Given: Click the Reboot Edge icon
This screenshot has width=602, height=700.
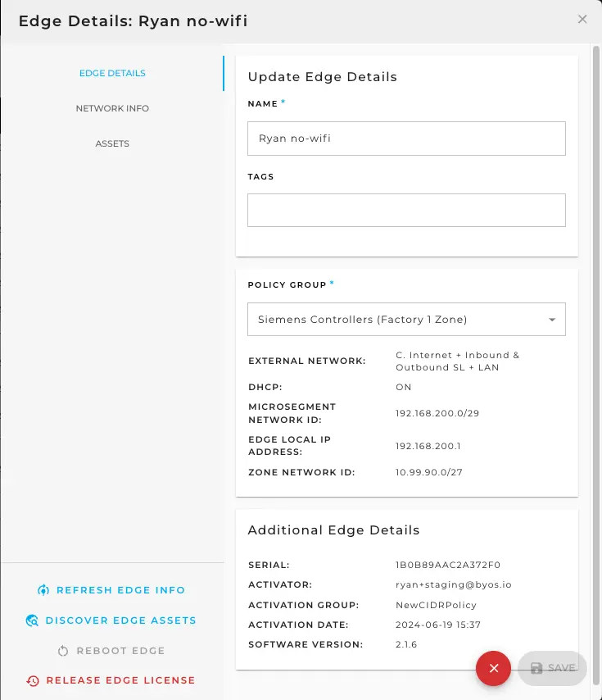Looking at the screenshot, I should click(x=63, y=651).
